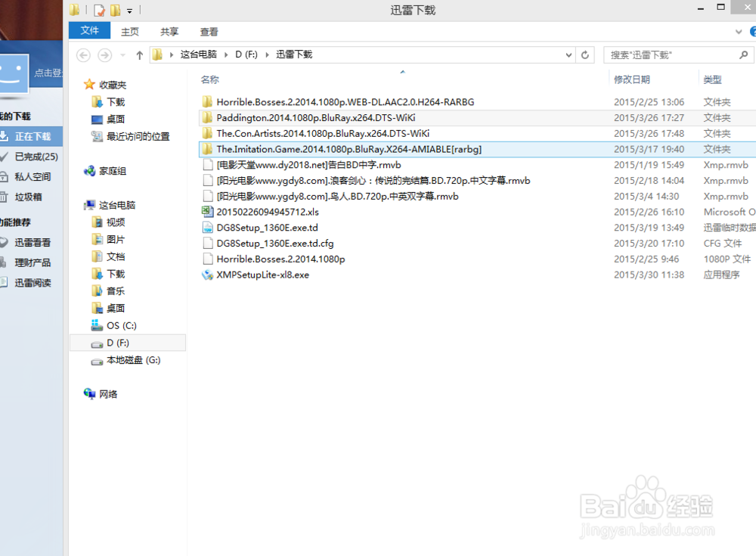756x556 pixels.
Task: Click the back navigation arrow
Action: (x=84, y=54)
